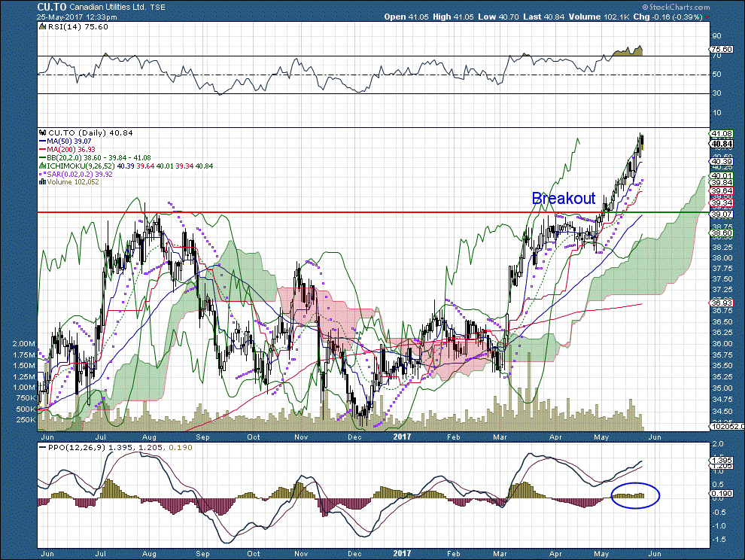
Task: Click the 25-May-2017 12:33pm timestamp
Action: coord(77,17)
